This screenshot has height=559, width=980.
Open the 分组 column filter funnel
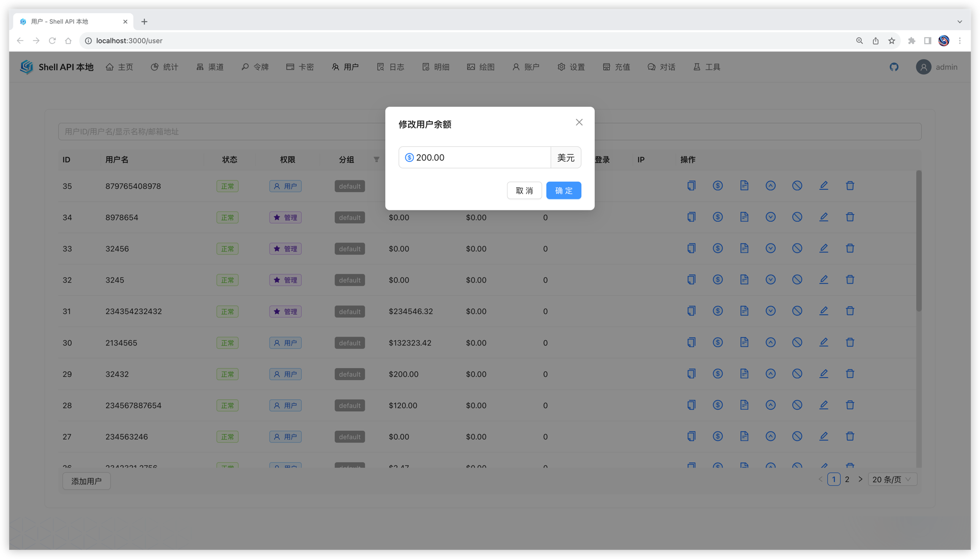tap(376, 159)
